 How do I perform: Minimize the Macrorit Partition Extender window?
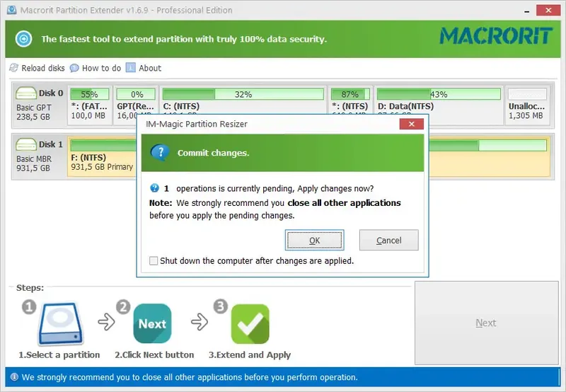tap(527, 11)
